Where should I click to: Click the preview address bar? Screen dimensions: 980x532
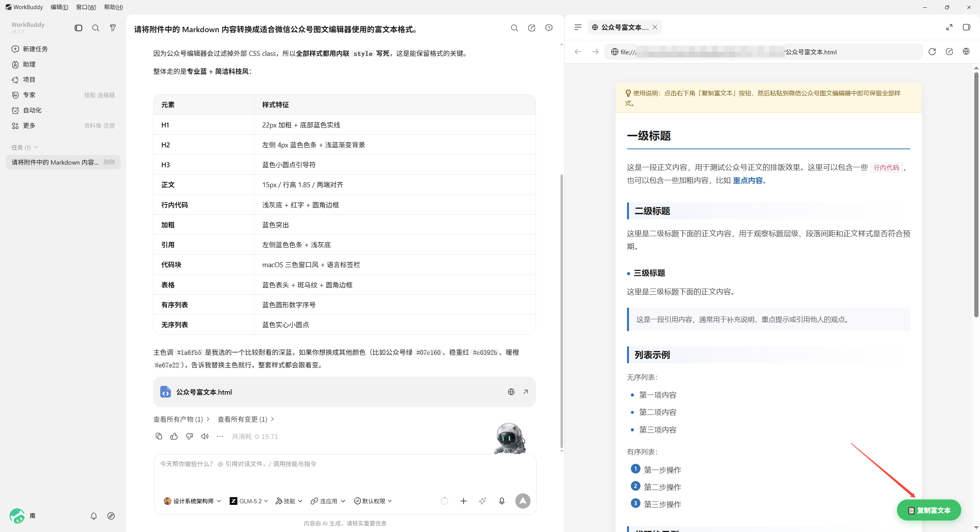point(764,52)
